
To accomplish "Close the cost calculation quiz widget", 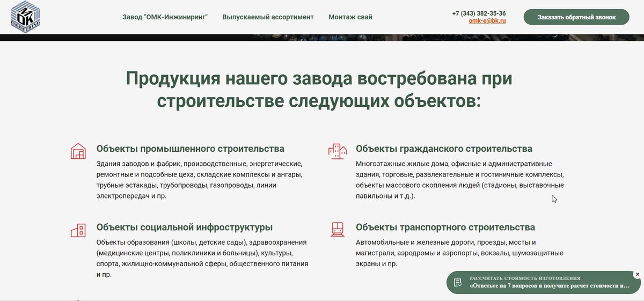I will pyautogui.click(x=637, y=275).
